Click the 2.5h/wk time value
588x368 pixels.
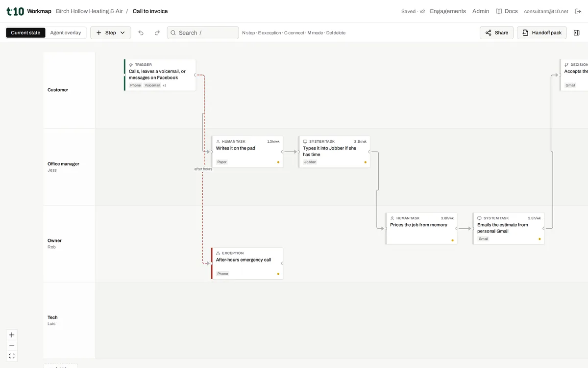click(x=535, y=218)
